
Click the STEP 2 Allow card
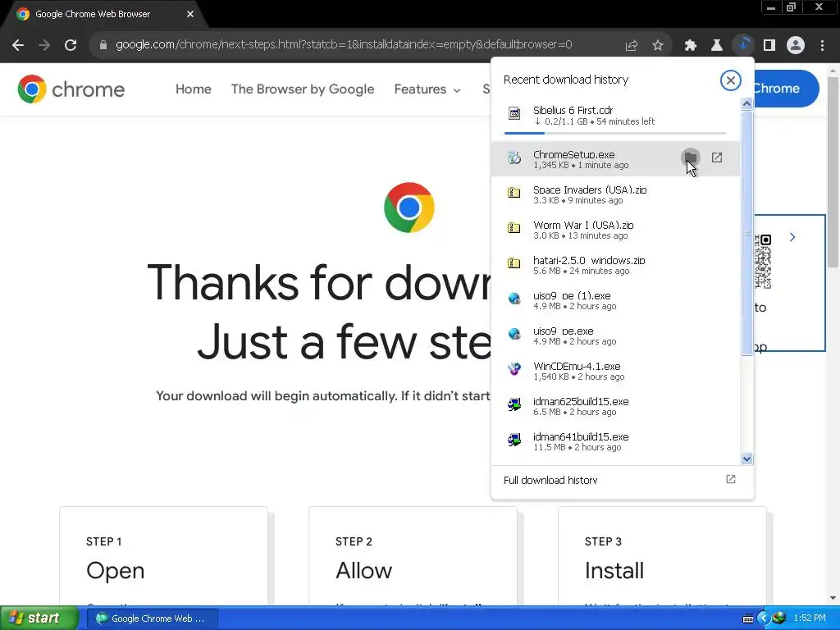[x=413, y=556]
